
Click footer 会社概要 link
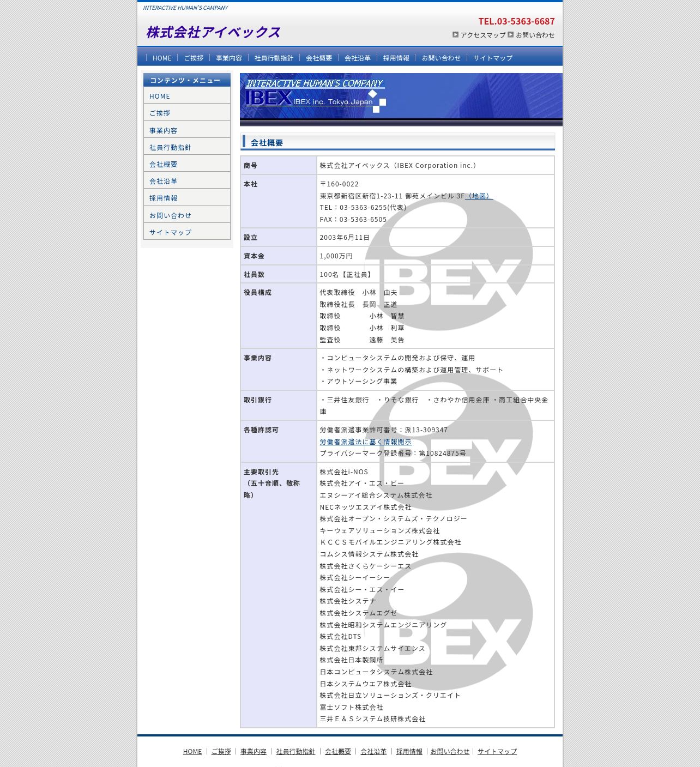coord(338,751)
